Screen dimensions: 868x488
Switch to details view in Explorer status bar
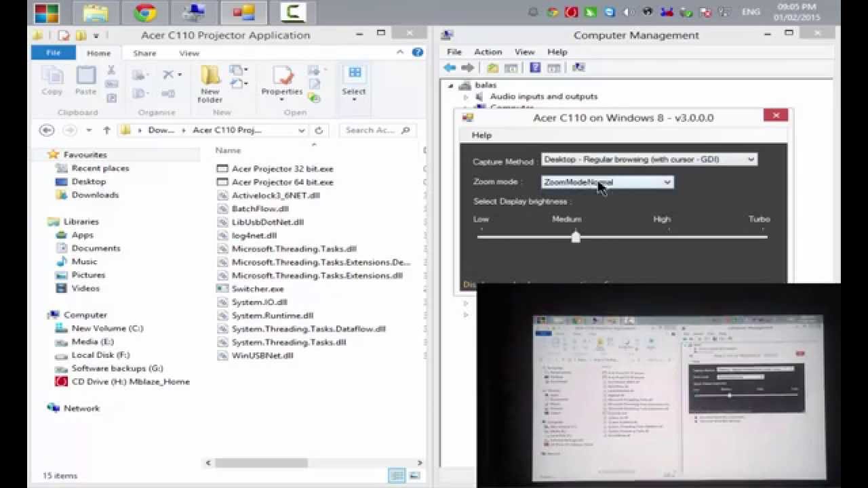[x=397, y=476]
